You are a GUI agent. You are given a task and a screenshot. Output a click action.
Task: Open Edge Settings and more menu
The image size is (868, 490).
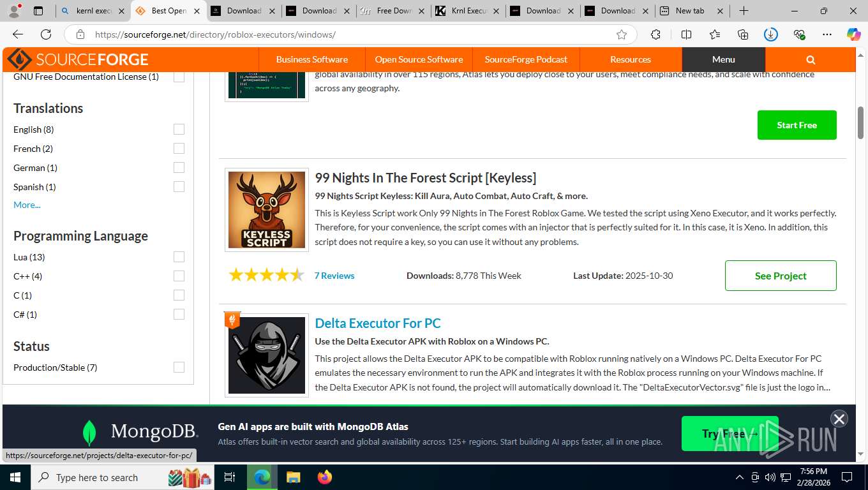(827, 34)
